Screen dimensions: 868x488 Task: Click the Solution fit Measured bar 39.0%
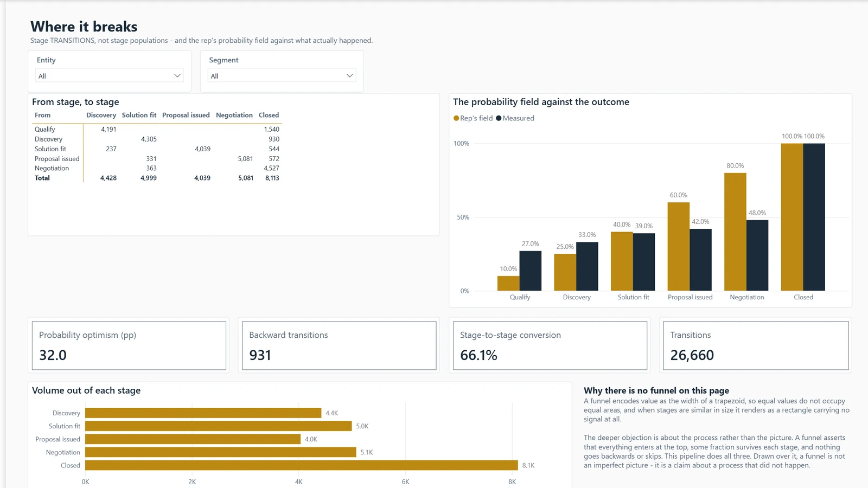point(644,262)
